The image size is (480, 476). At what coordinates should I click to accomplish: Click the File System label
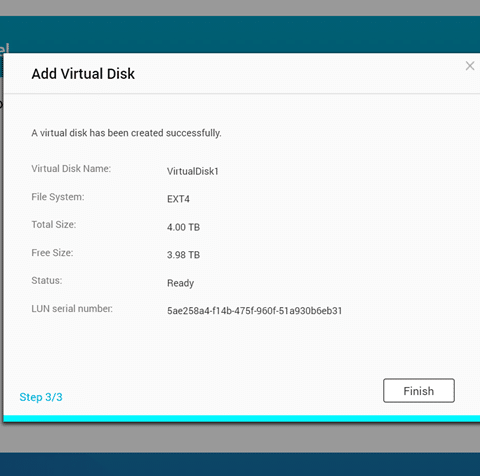58,197
